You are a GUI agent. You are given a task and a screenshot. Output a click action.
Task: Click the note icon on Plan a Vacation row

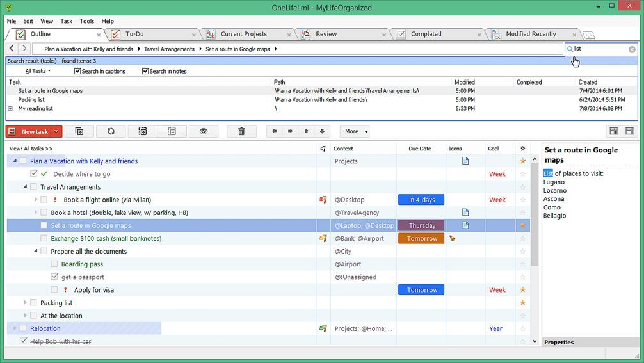click(x=465, y=161)
